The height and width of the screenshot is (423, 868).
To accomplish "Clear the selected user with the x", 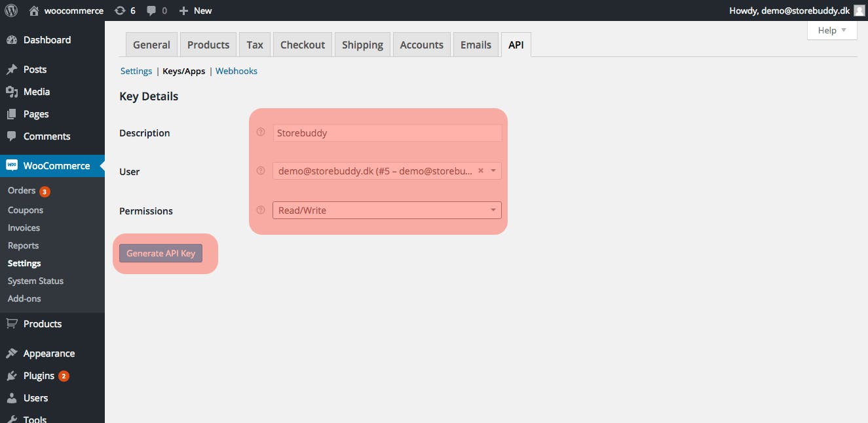I will [x=480, y=171].
